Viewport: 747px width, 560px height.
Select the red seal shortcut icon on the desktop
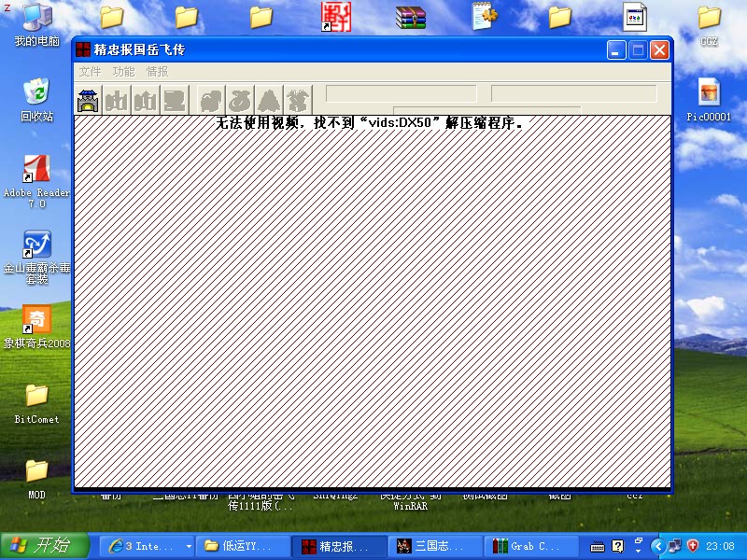[x=336, y=17]
